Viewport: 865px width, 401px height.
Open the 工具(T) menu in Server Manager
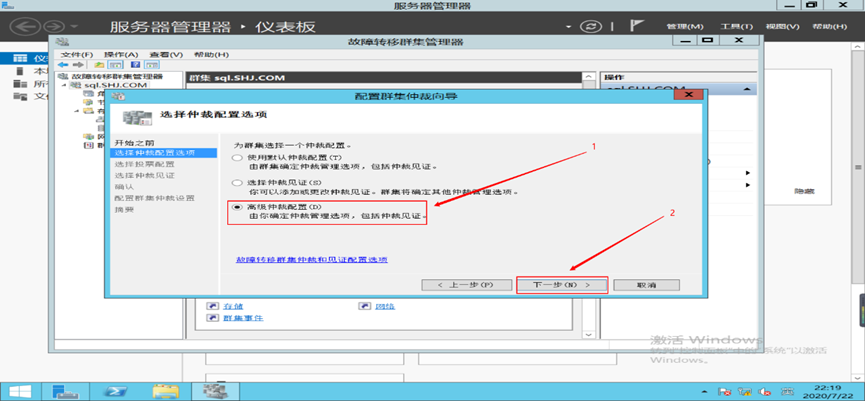(x=736, y=26)
